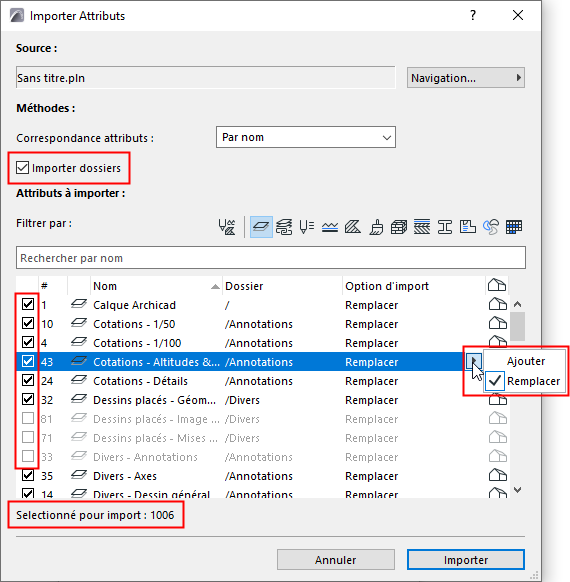570x582 pixels.
Task: Check the Dessins placés - Image checkbox
Action: [x=28, y=418]
